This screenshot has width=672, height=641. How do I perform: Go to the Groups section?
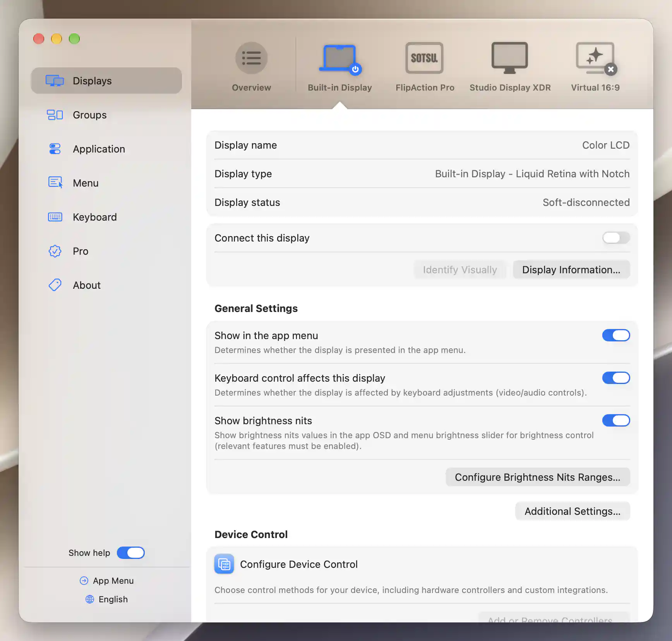(x=89, y=115)
